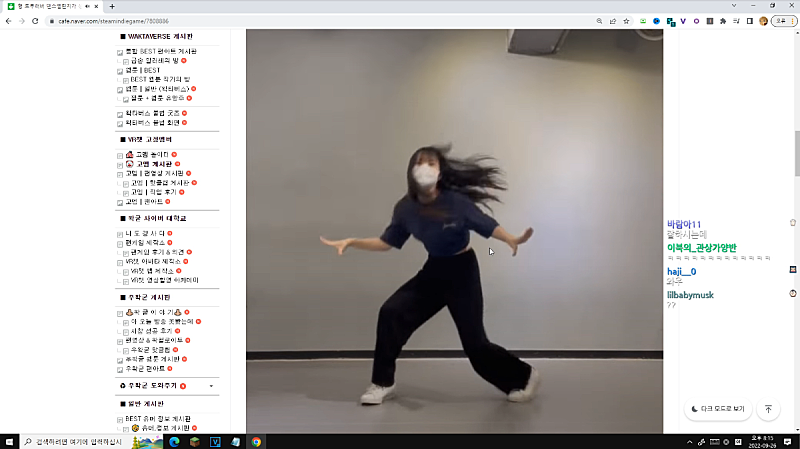Select chat username haji__0
The image size is (800, 449).
[x=681, y=271]
